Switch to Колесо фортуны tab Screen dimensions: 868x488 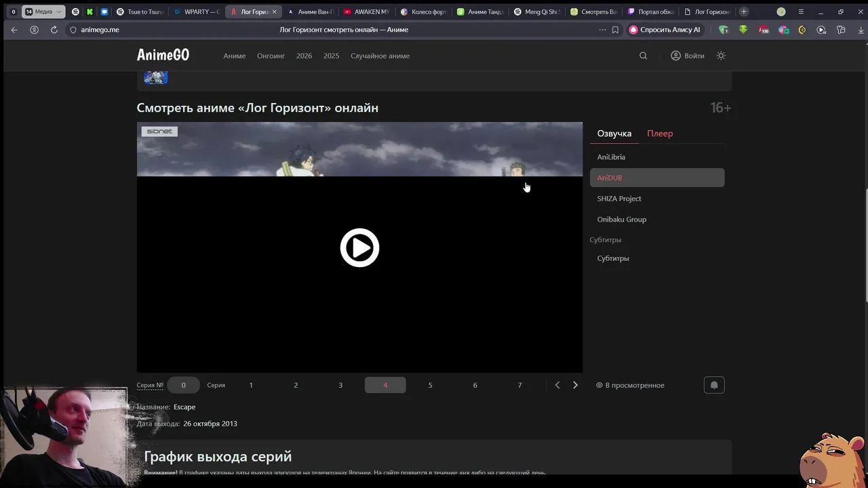pyautogui.click(x=424, y=12)
